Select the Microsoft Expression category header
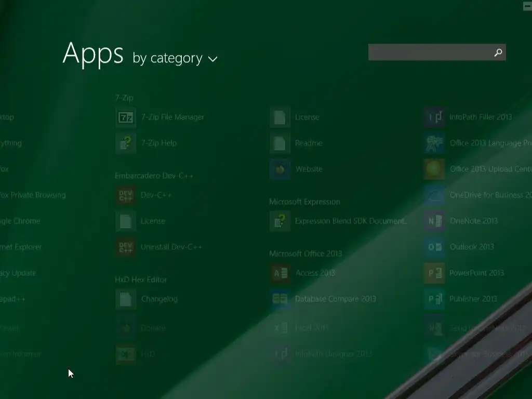The width and height of the screenshot is (532, 399). point(304,202)
